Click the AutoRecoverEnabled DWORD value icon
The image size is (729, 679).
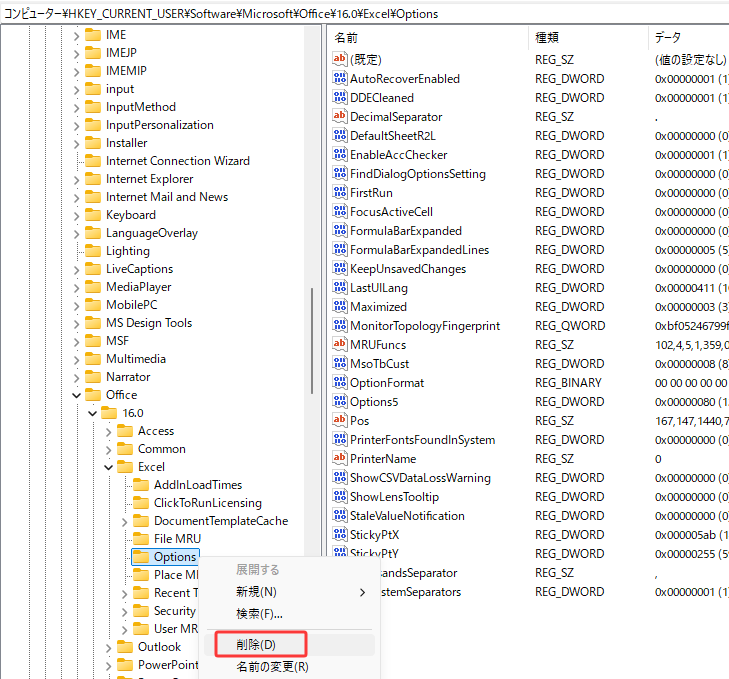[340, 79]
